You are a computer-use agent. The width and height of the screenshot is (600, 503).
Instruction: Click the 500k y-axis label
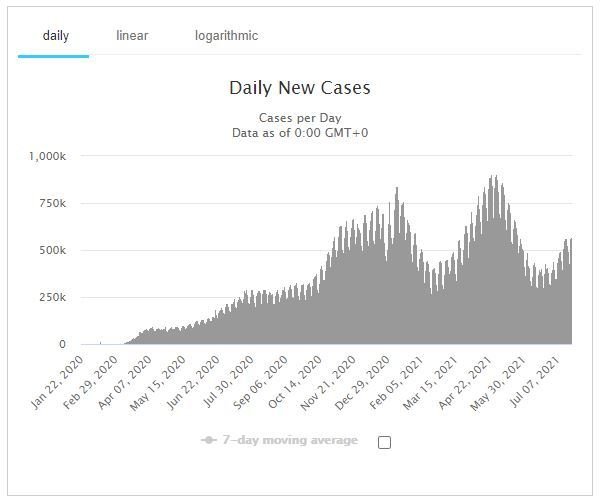click(51, 250)
